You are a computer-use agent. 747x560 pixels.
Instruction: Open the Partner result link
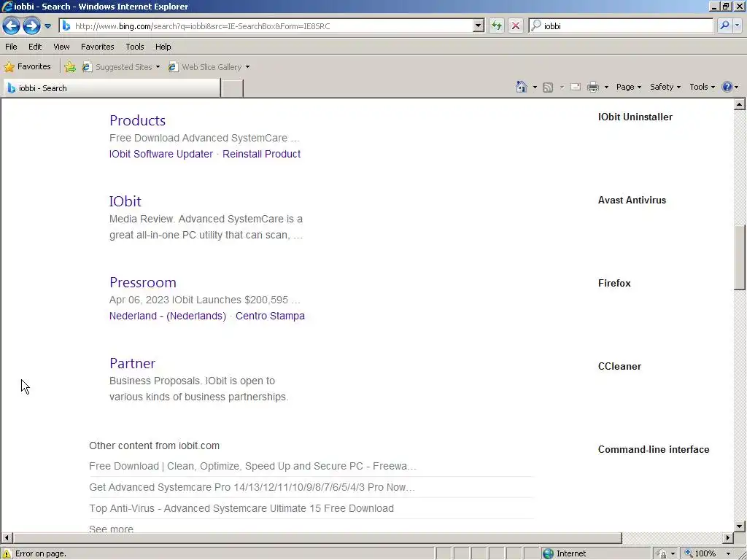(x=133, y=363)
